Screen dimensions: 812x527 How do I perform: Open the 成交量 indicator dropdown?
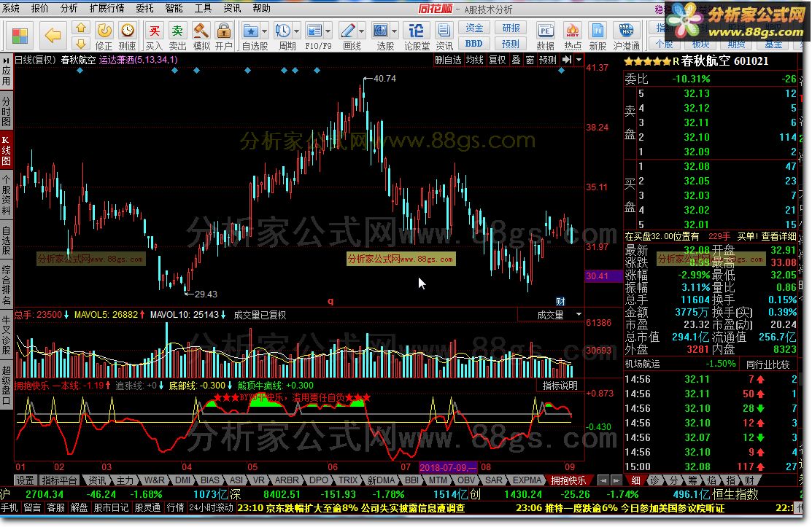coord(579,314)
